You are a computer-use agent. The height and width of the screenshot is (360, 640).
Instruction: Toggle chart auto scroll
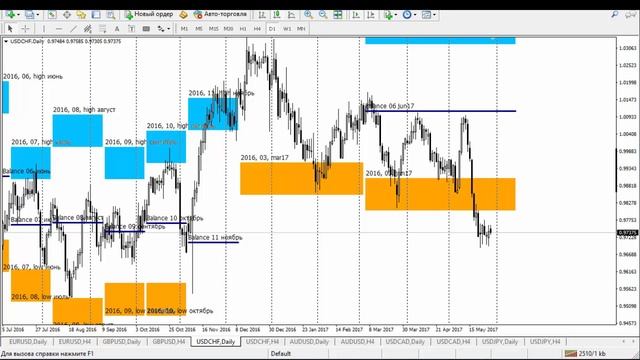tap(356, 15)
